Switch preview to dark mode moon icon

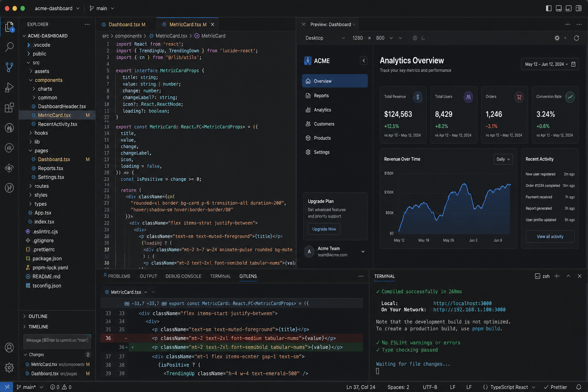click(x=423, y=38)
